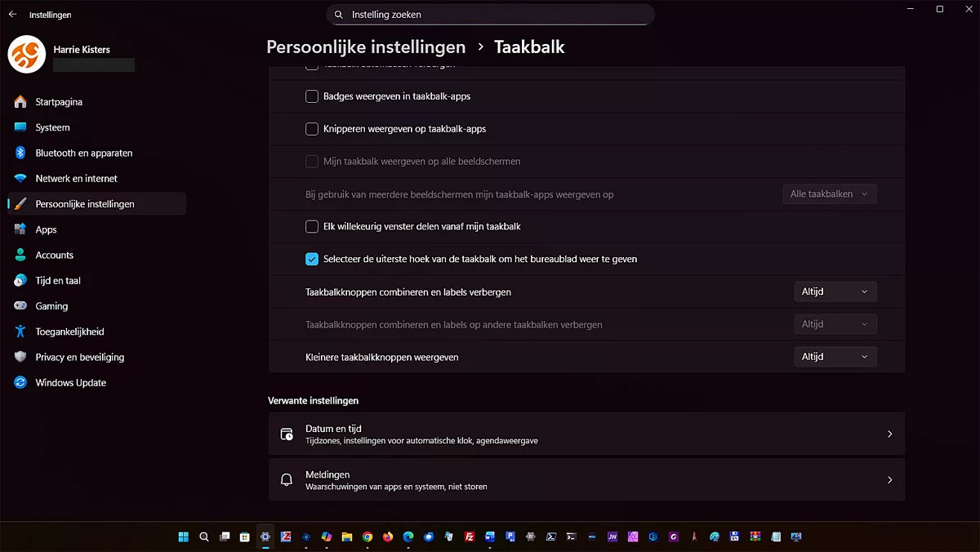
Task: Enable Badges weergeven in taakbalk-apps
Action: 311,96
